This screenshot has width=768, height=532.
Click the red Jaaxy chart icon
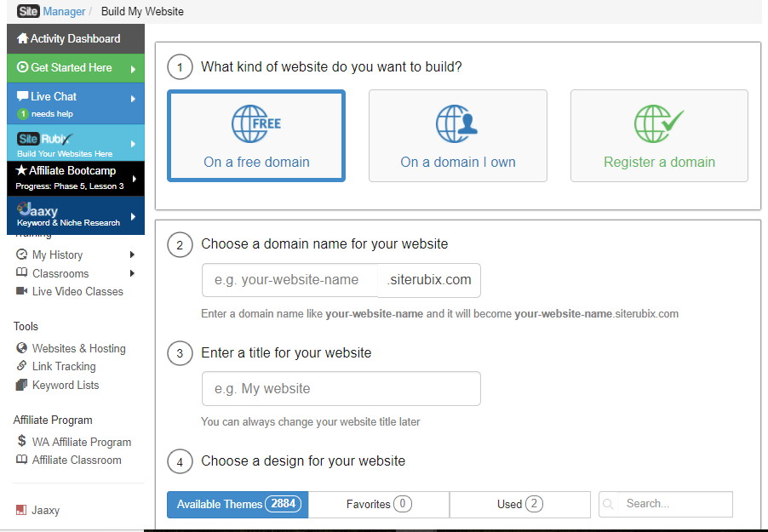tap(21, 510)
